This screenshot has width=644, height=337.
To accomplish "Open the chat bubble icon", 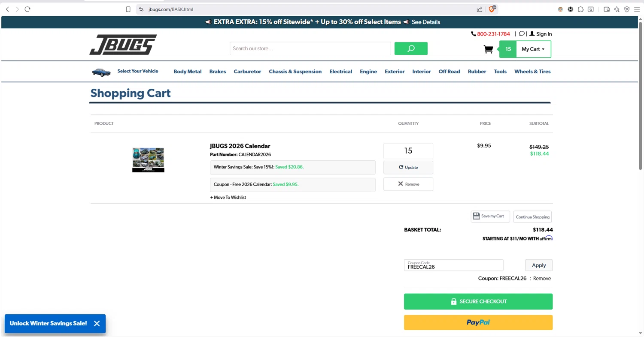I will coord(522,34).
